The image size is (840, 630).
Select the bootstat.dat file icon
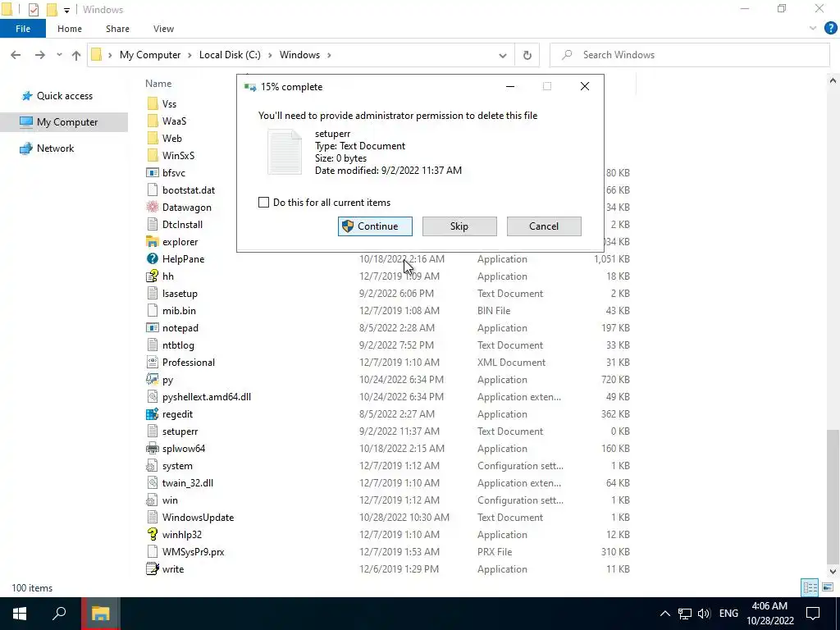click(x=153, y=189)
